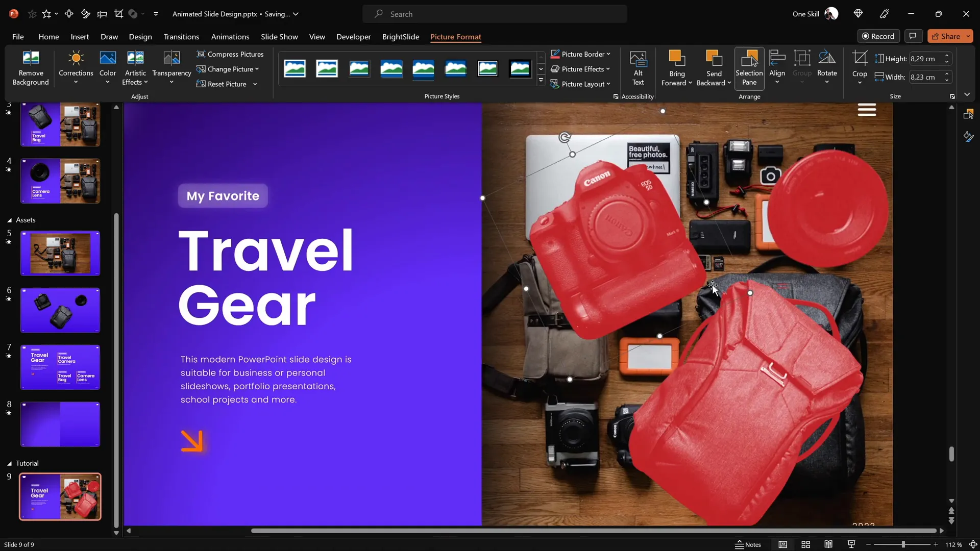
Task: Click the Share button
Action: click(945, 36)
